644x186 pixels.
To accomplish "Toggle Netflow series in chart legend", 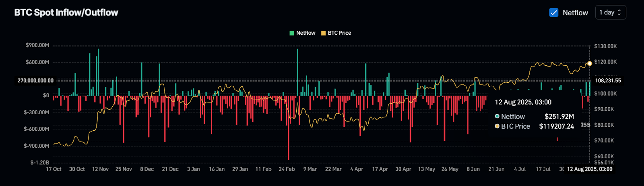I will tap(302, 33).
